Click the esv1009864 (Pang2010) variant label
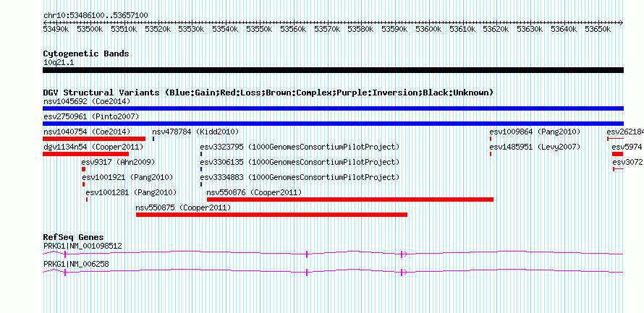The height and width of the screenshot is (313, 644). 535,132
